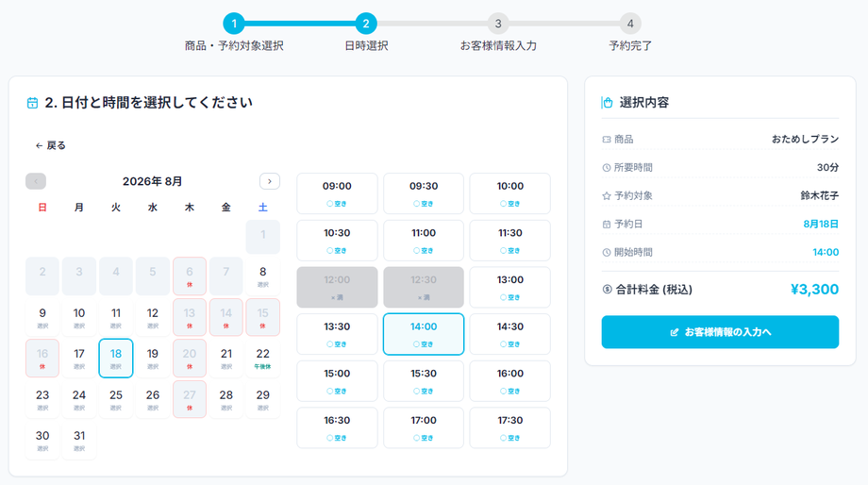Click the clock icon beside 開始時間

[607, 253]
